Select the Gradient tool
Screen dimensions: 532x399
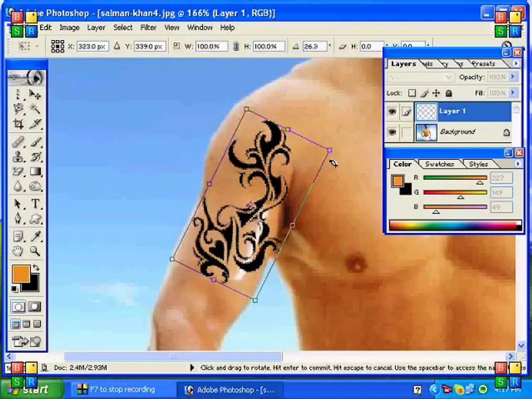35,172
